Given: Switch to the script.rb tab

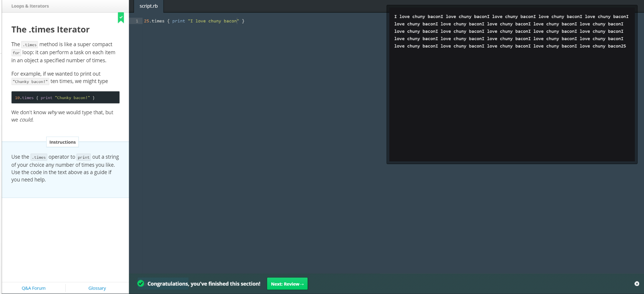Looking at the screenshot, I should (149, 6).
